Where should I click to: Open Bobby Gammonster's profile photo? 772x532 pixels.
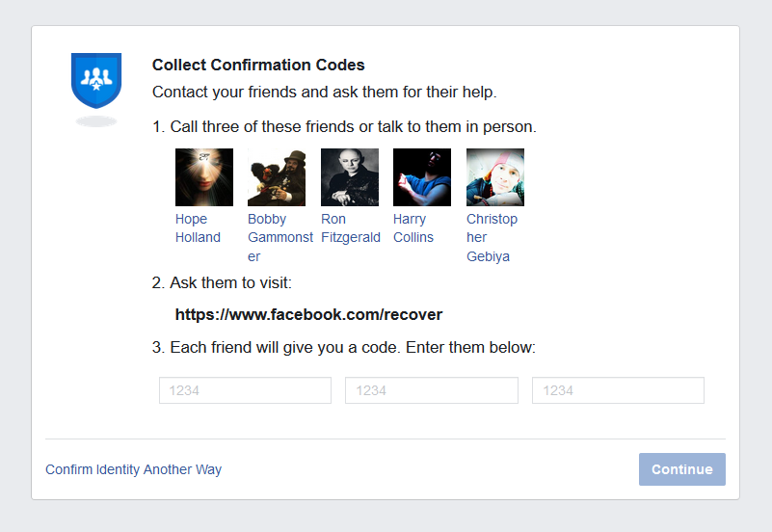pos(277,177)
